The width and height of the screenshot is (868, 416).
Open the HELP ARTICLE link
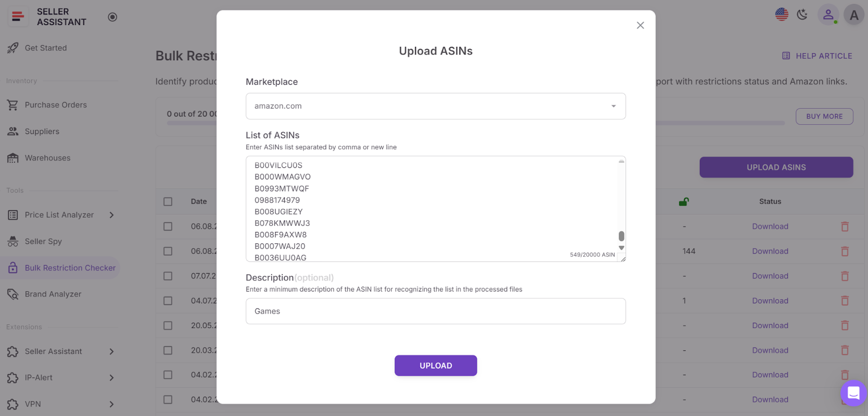[x=816, y=55]
